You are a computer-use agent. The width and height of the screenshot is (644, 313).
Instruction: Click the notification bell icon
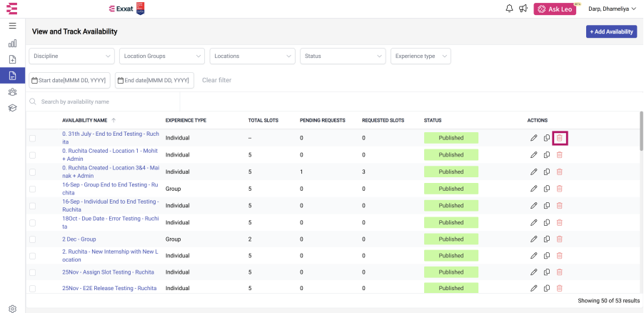(x=509, y=9)
